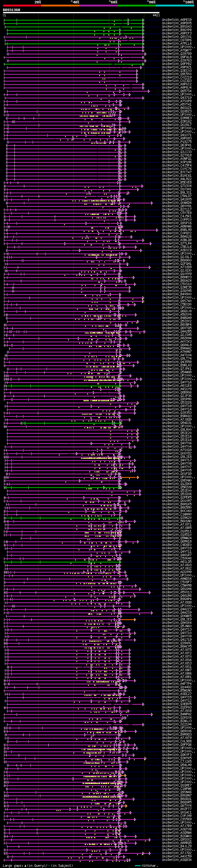
Task: Click the UniRef100_Q9FPR2 label
Action: point(177,64)
